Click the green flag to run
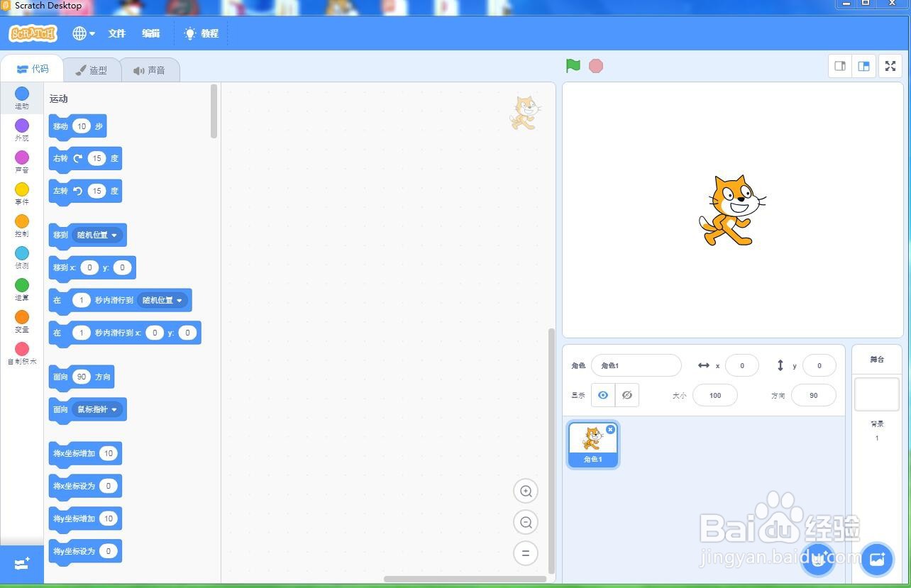 tap(573, 66)
